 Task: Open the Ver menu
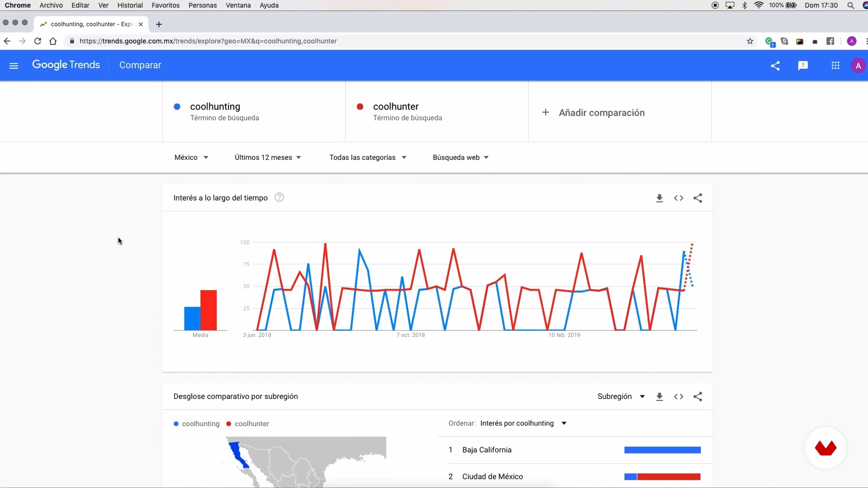pyautogui.click(x=103, y=5)
